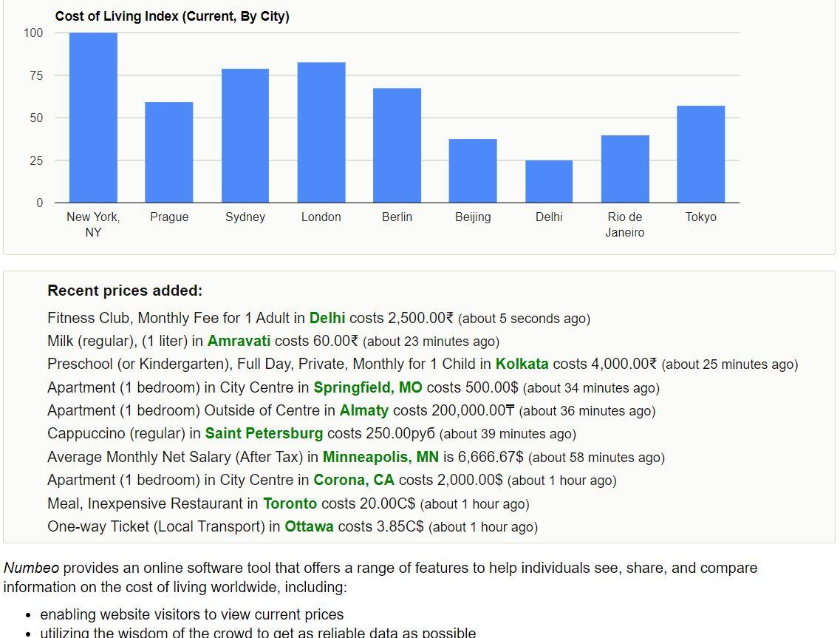The image size is (840, 638).
Task: Open the Kolkata city link
Action: tap(522, 364)
